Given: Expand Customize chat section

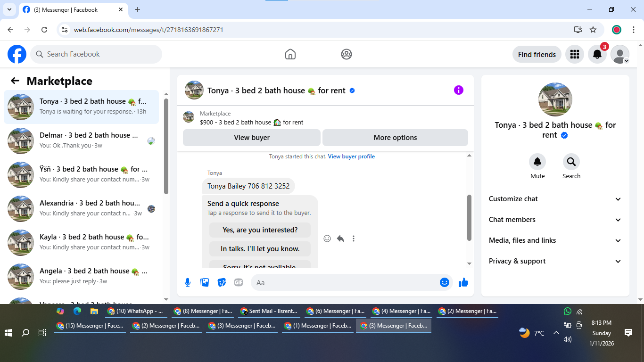Looking at the screenshot, I should pyautogui.click(x=555, y=199).
